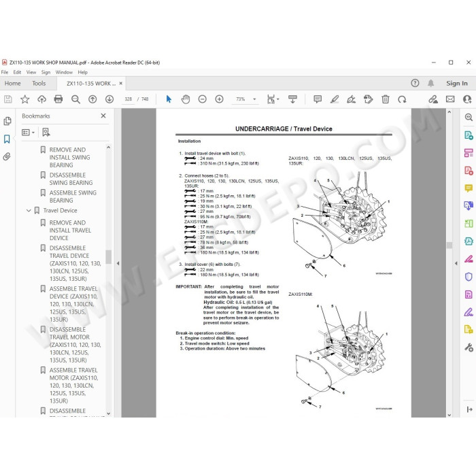Choose the arrow selection tool
Image resolution: width=476 pixels, height=476 pixels.
(169, 99)
